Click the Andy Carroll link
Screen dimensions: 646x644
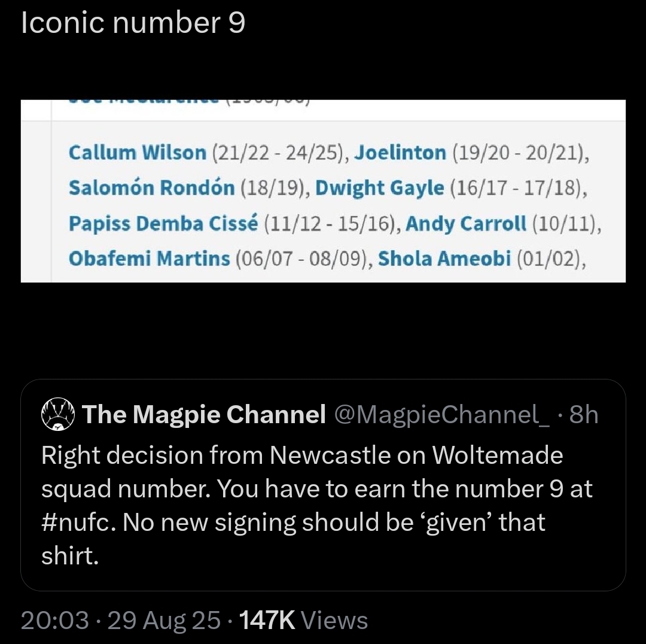click(466, 223)
